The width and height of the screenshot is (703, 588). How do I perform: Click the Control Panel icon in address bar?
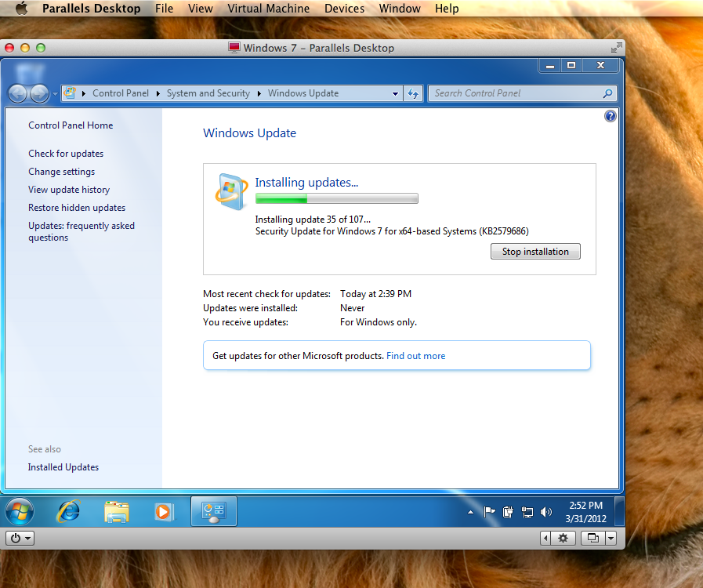(70, 93)
